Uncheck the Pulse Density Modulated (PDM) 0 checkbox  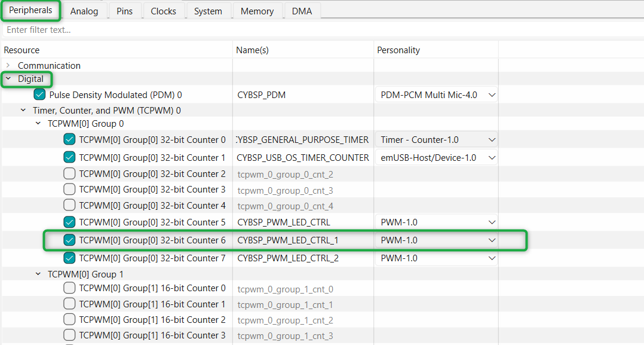40,94
